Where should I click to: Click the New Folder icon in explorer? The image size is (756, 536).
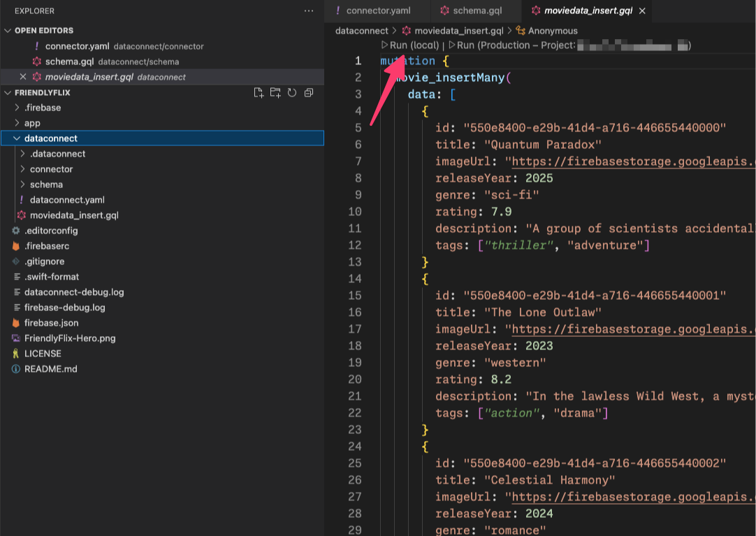click(275, 93)
